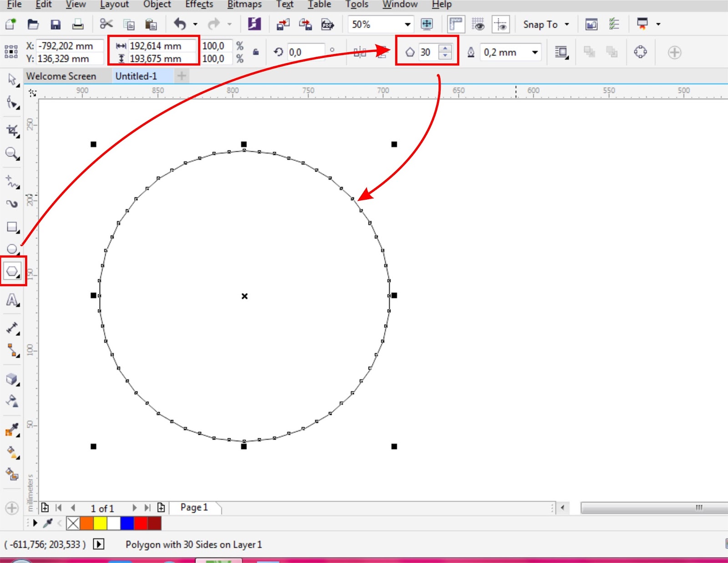The height and width of the screenshot is (563, 728).
Task: Open the Export dialog via toolbar icon
Action: pos(306,25)
